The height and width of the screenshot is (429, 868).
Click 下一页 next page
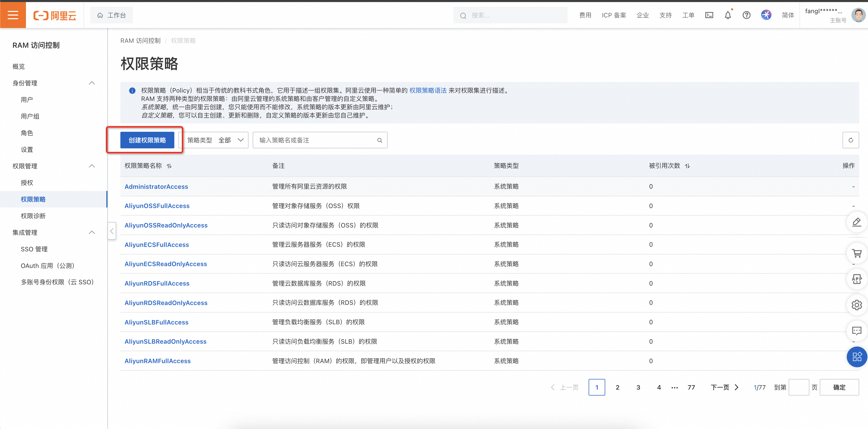tap(725, 387)
